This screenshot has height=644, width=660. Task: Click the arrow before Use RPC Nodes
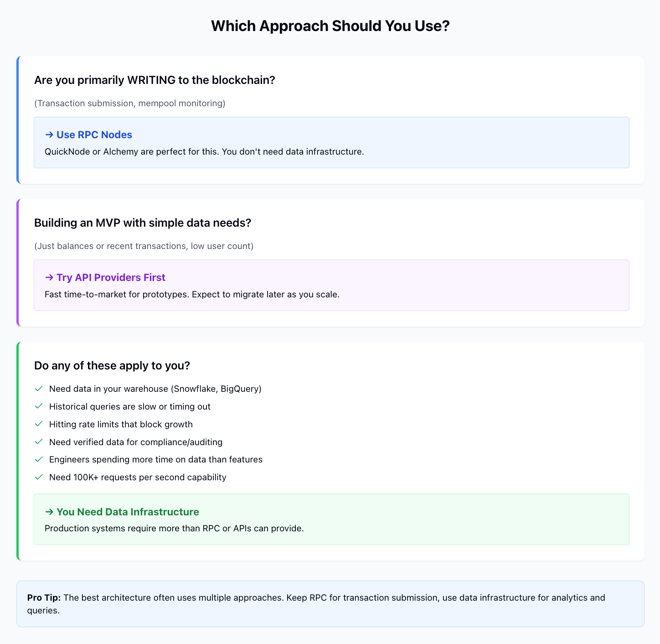[x=49, y=135]
